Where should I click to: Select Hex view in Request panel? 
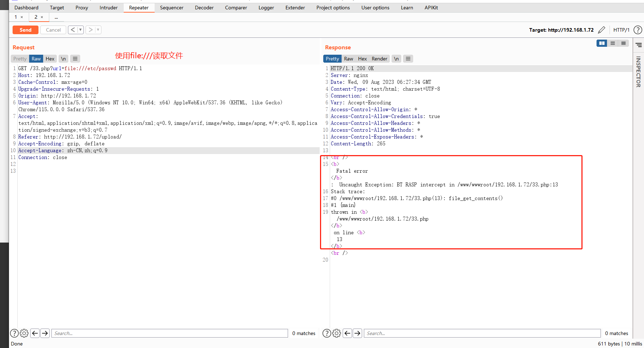click(x=50, y=59)
